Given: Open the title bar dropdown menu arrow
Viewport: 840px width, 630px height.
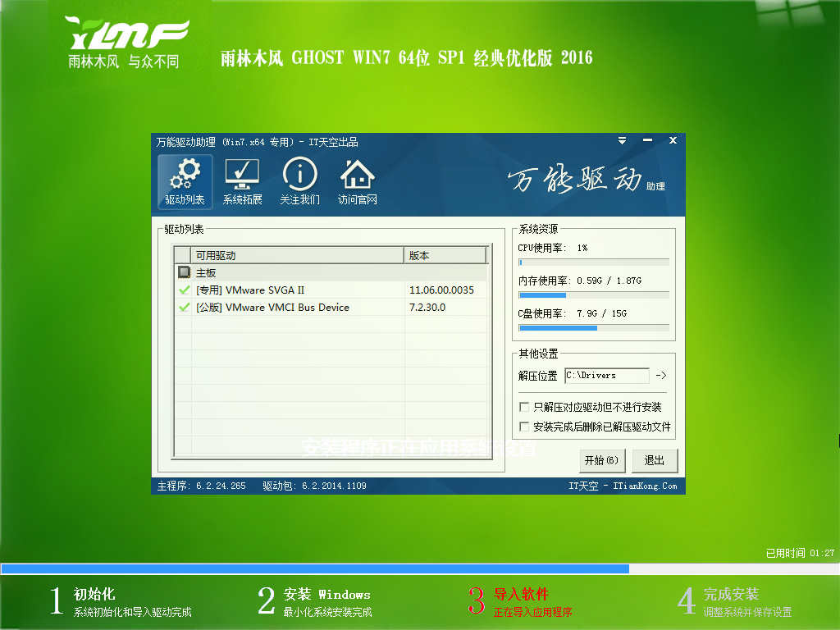Looking at the screenshot, I should click(x=622, y=141).
